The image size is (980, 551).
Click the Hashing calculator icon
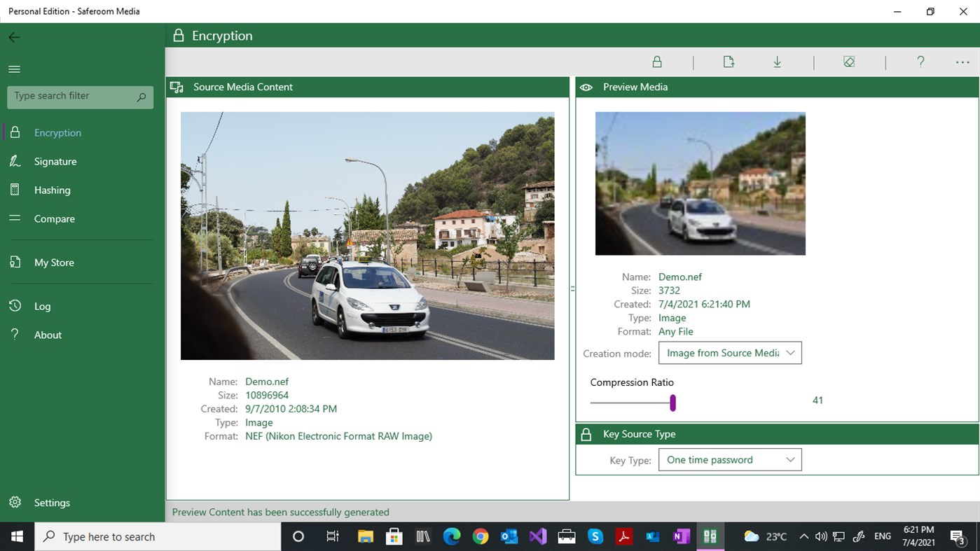15,190
